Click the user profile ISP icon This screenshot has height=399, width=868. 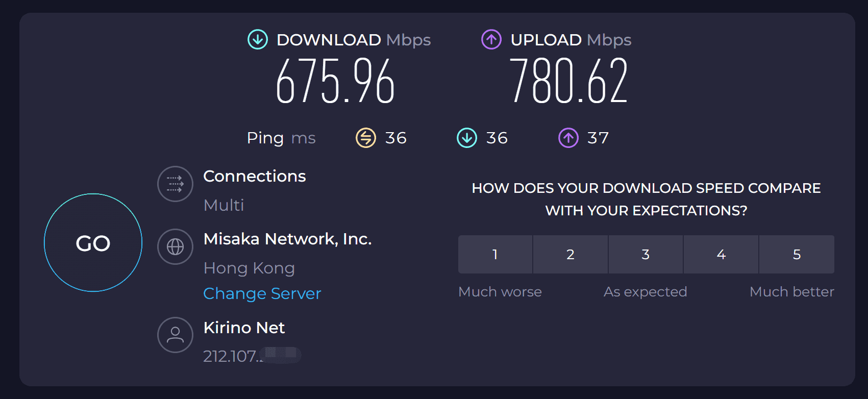[x=175, y=335]
